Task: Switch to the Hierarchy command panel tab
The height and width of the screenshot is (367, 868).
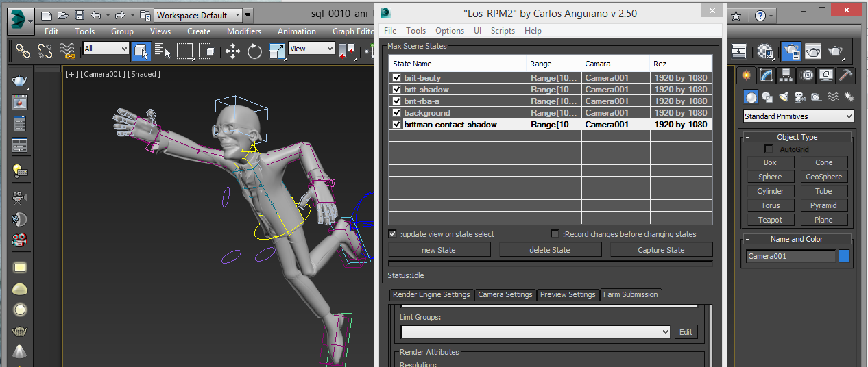Action: (x=786, y=75)
